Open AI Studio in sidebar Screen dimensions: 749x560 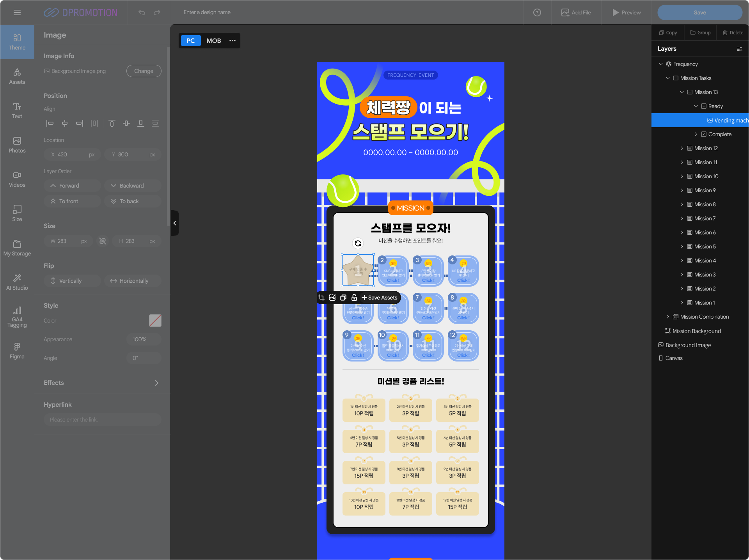coord(17,282)
